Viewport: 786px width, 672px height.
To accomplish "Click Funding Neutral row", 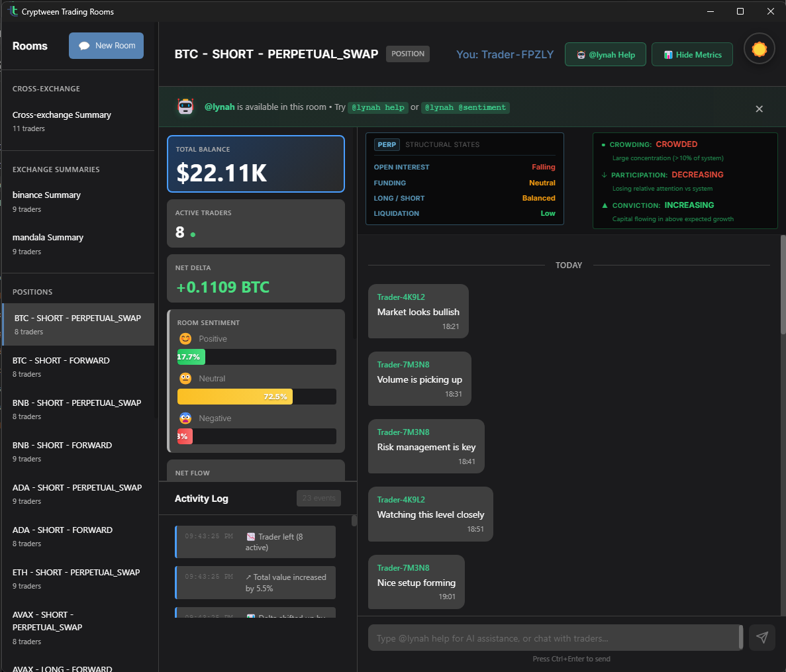I will (x=464, y=183).
